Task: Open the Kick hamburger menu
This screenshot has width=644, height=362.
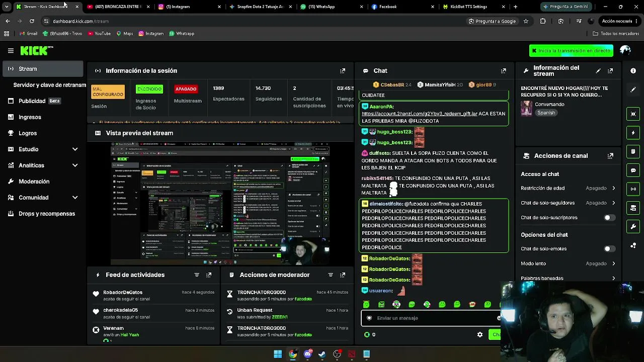Action: tap(11, 50)
